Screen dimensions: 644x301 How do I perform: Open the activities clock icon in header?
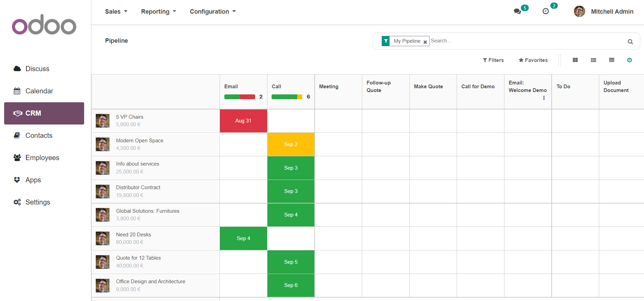546,11
